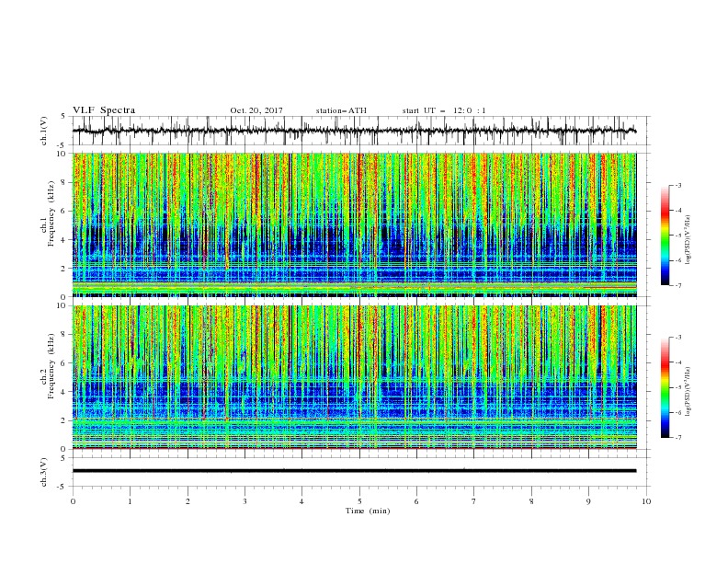Image resolution: width=728 pixels, height=563 pixels.
Task: Click the "-7" value on the ch.2 colorbar
Action: coord(677,437)
